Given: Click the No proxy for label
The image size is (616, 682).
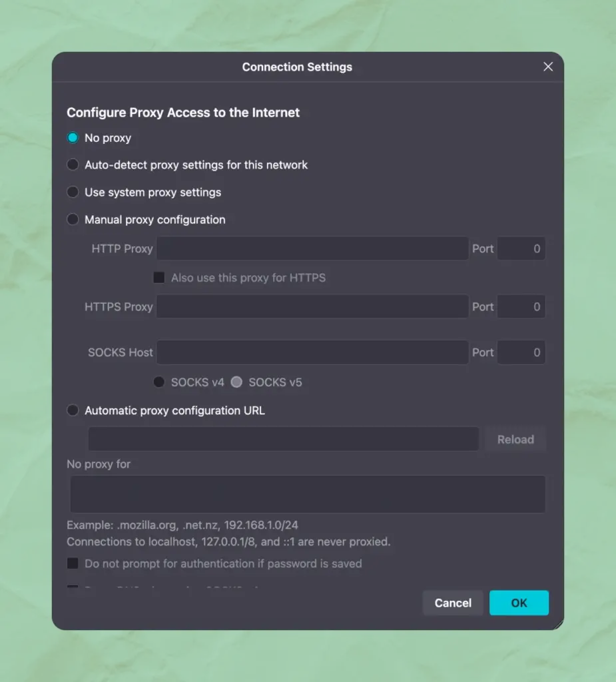Looking at the screenshot, I should click(99, 464).
